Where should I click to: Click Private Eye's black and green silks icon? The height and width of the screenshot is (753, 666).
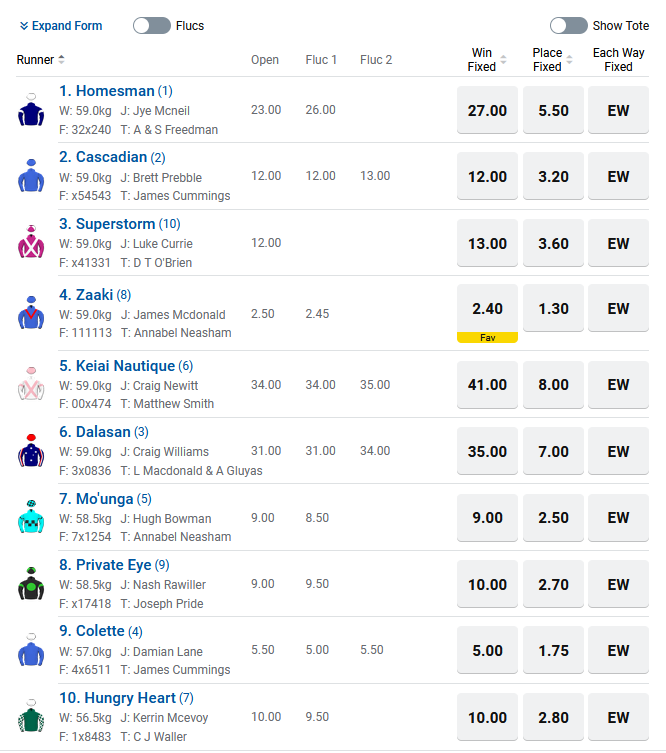[x=31, y=583]
